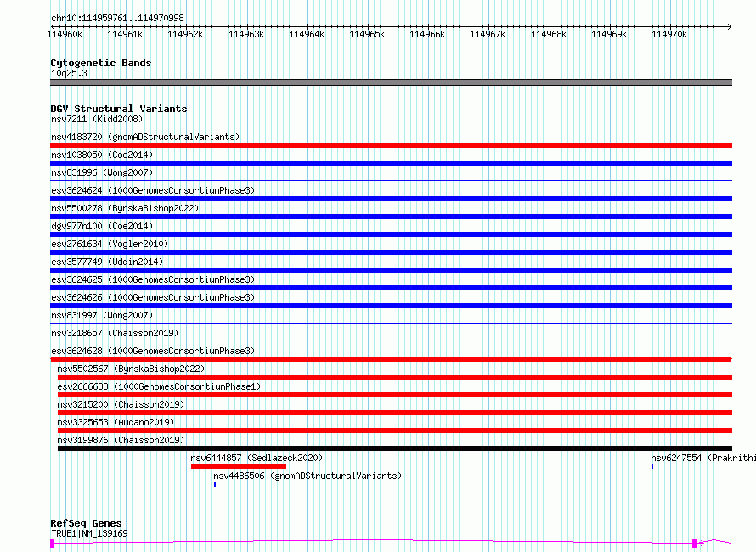Select the RefSeq Genes track heading
The width and height of the screenshot is (756, 552).
[x=86, y=523]
